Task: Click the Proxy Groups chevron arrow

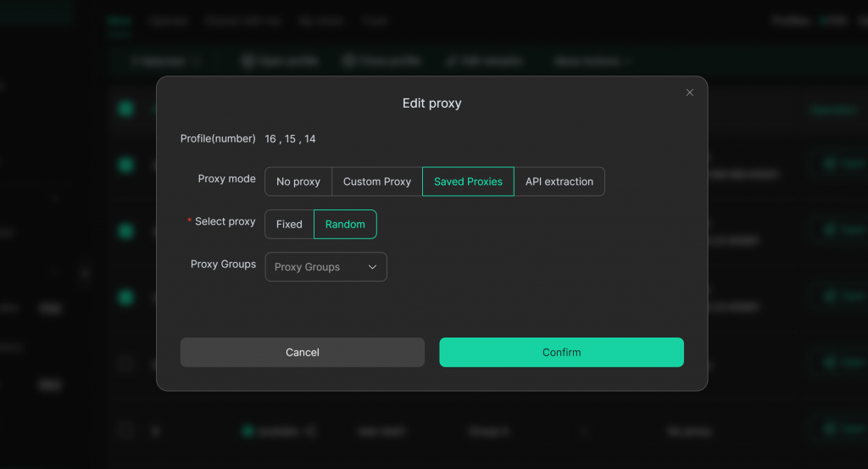Action: pos(372,267)
